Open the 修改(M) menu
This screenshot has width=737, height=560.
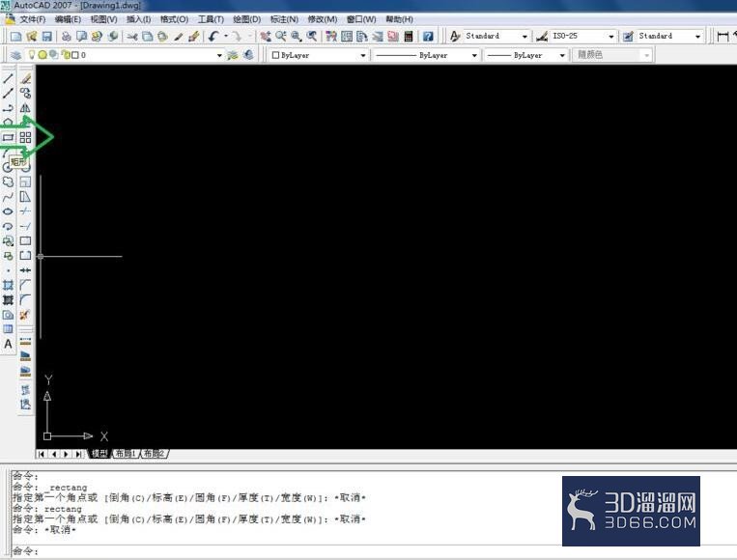pos(322,19)
